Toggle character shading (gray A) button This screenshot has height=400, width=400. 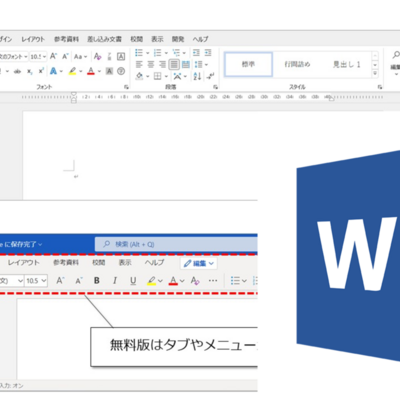click(x=109, y=71)
